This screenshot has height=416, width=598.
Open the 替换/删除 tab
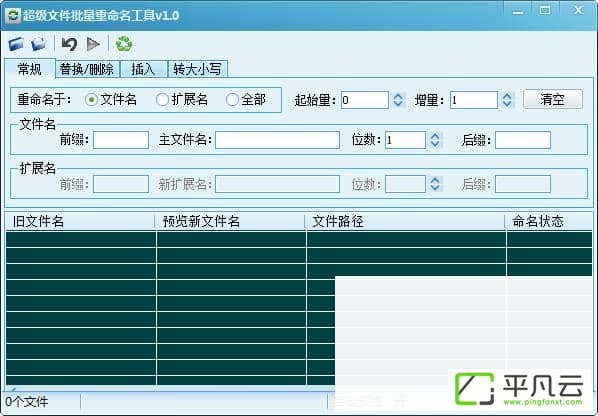(x=87, y=69)
